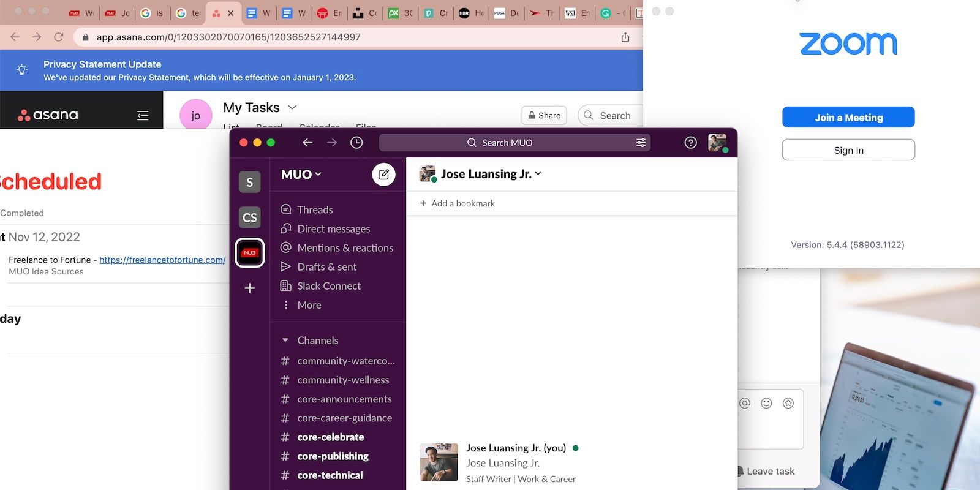Click the 'MUO Idea Sources' text in Asana

[x=46, y=271]
